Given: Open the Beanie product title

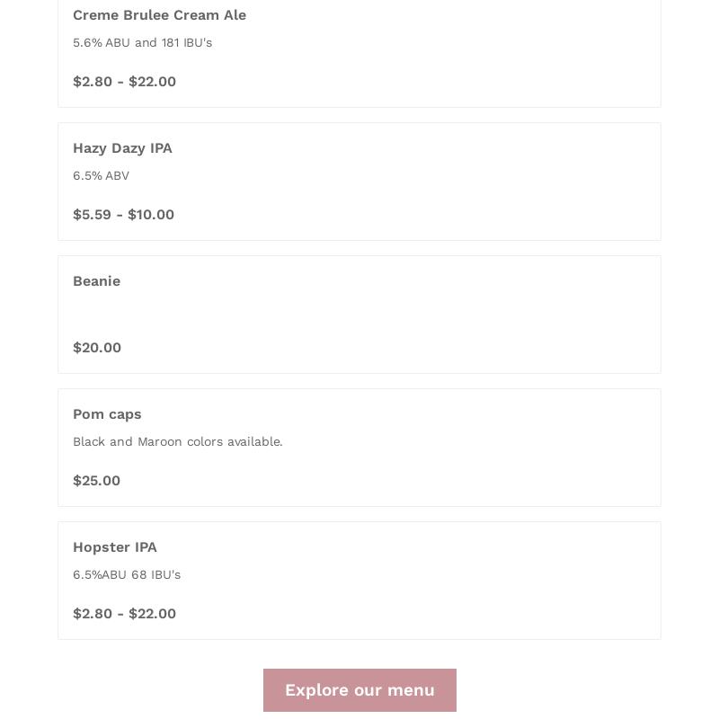Looking at the screenshot, I should [x=96, y=281].
